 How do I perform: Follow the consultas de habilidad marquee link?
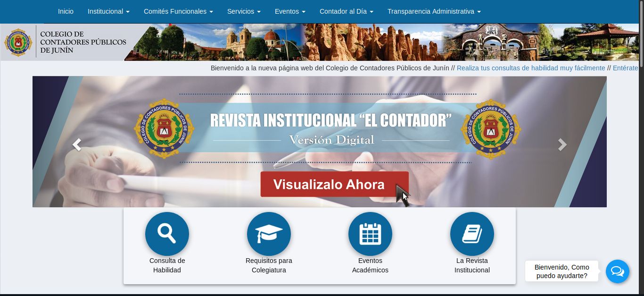tap(531, 68)
